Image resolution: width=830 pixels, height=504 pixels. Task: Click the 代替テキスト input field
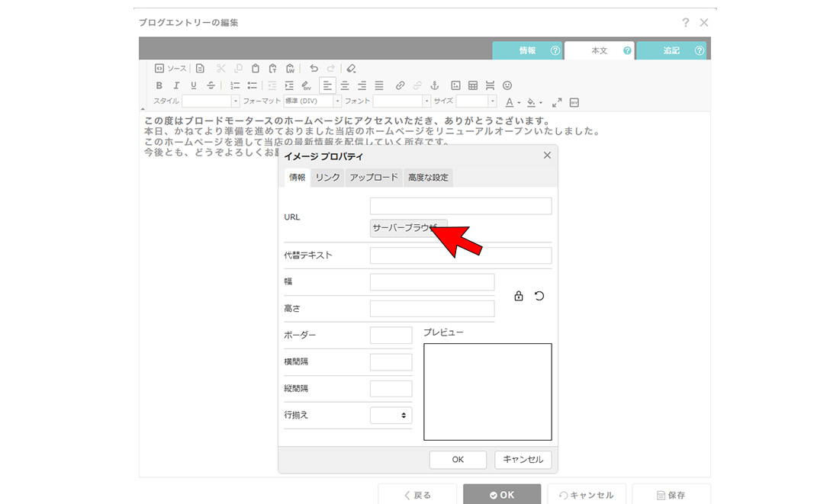460,255
